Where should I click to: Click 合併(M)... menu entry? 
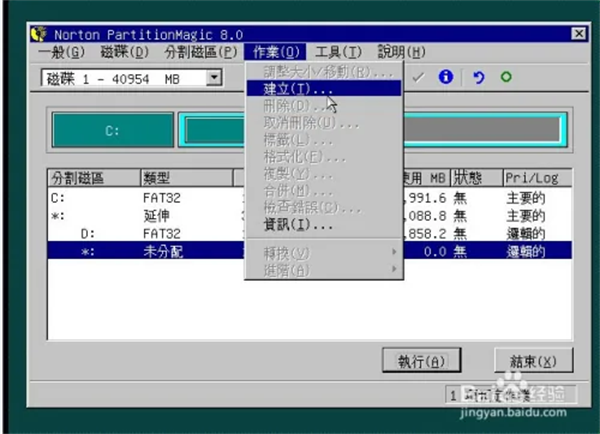point(324,191)
